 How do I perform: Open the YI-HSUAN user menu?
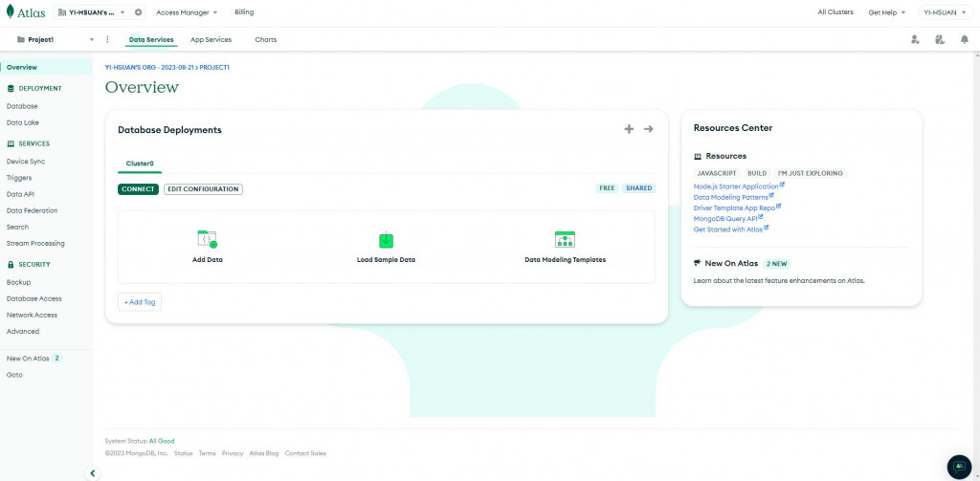[x=946, y=12]
